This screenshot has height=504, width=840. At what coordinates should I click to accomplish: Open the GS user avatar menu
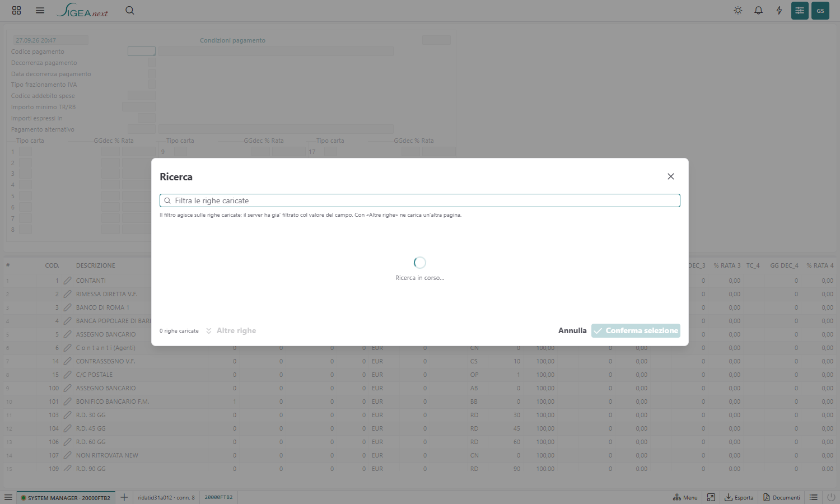click(820, 11)
